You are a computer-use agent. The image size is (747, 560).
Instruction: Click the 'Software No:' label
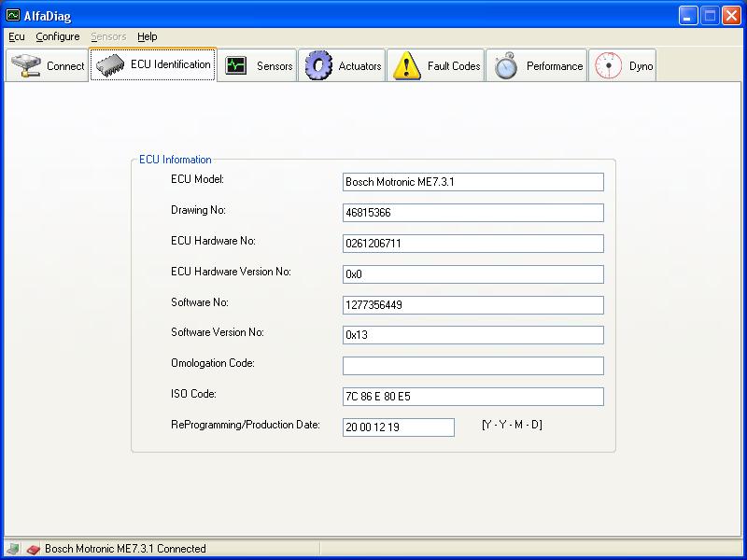[x=200, y=302]
